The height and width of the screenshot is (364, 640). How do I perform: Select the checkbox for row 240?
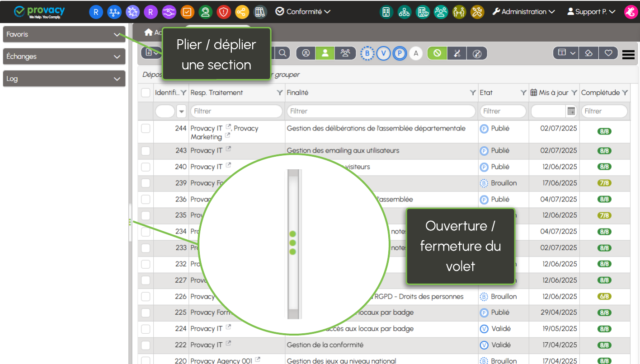[x=146, y=167]
